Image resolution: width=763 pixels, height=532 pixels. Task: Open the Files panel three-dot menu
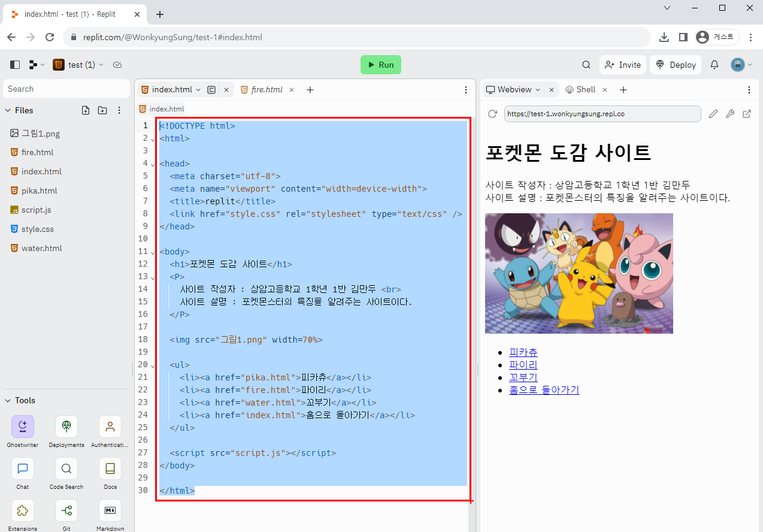coord(119,110)
